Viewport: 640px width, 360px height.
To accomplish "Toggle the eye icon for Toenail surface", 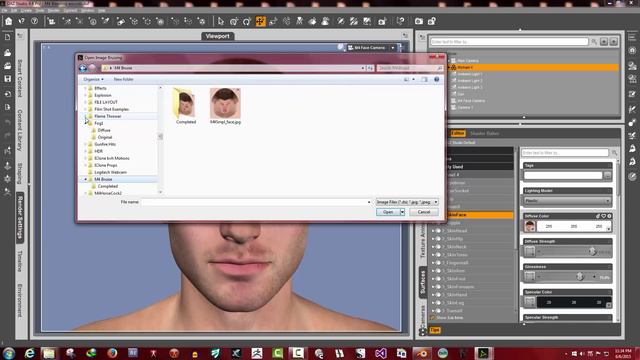I will click(x=438, y=311).
